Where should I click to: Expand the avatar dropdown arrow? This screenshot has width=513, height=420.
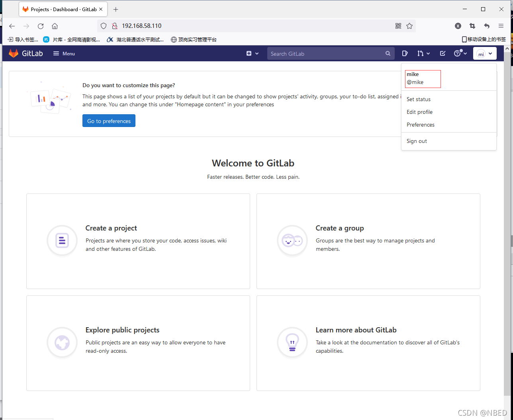491,53
